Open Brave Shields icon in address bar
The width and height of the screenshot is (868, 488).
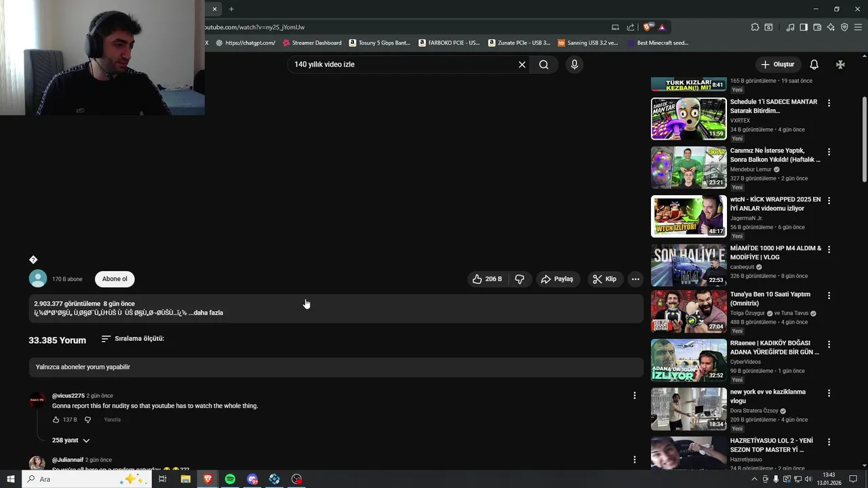[x=648, y=27]
